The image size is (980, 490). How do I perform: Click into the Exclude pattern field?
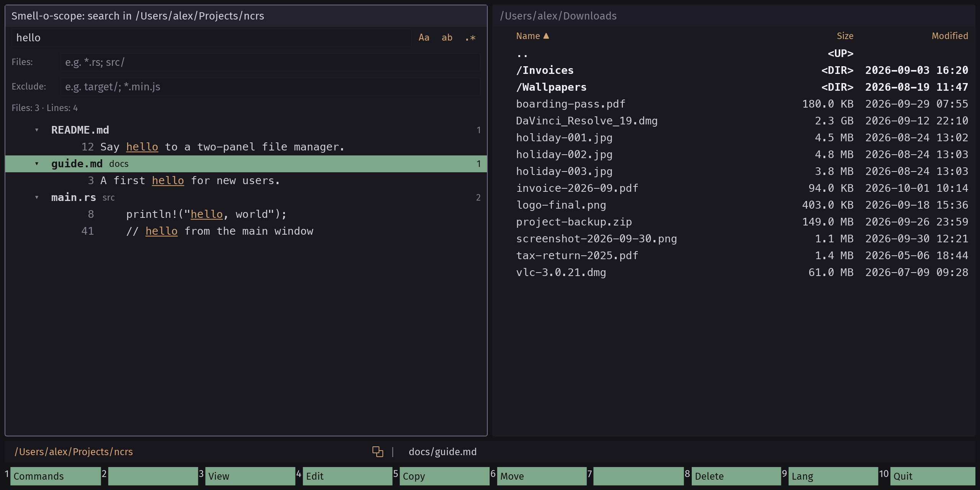click(x=270, y=87)
